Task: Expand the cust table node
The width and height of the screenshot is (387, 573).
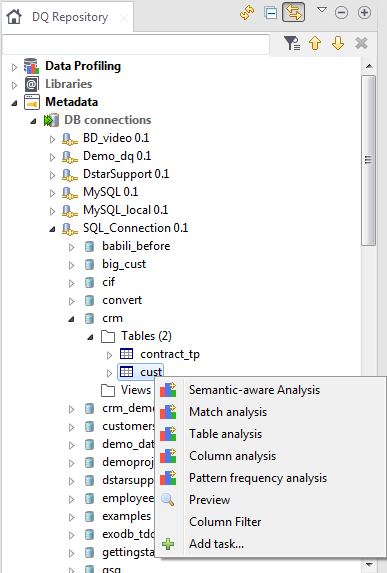Action: (109, 373)
